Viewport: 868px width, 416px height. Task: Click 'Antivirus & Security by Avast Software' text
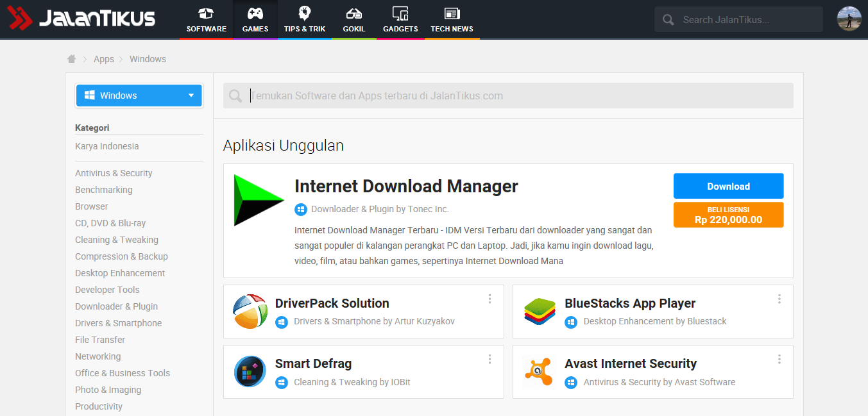(660, 382)
